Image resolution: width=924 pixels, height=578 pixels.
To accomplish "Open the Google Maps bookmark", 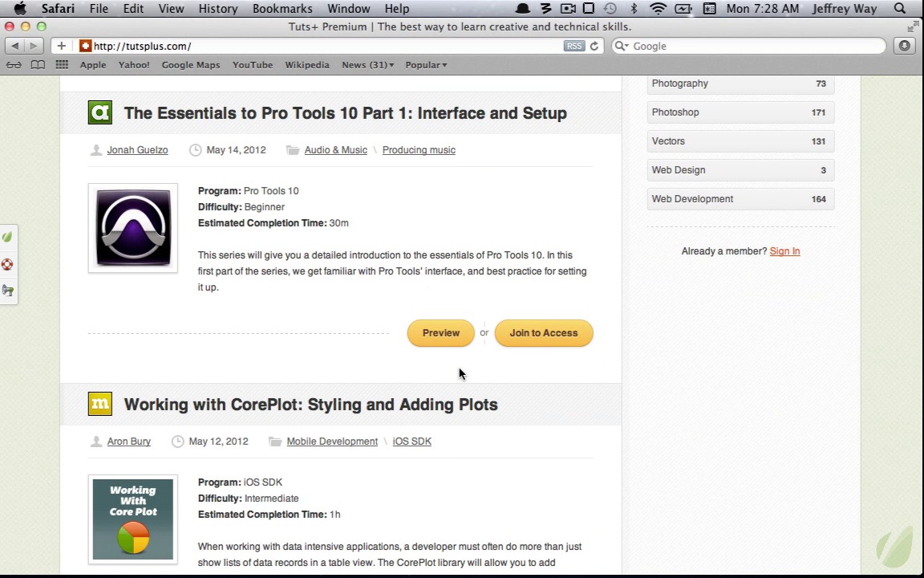I will (x=191, y=65).
